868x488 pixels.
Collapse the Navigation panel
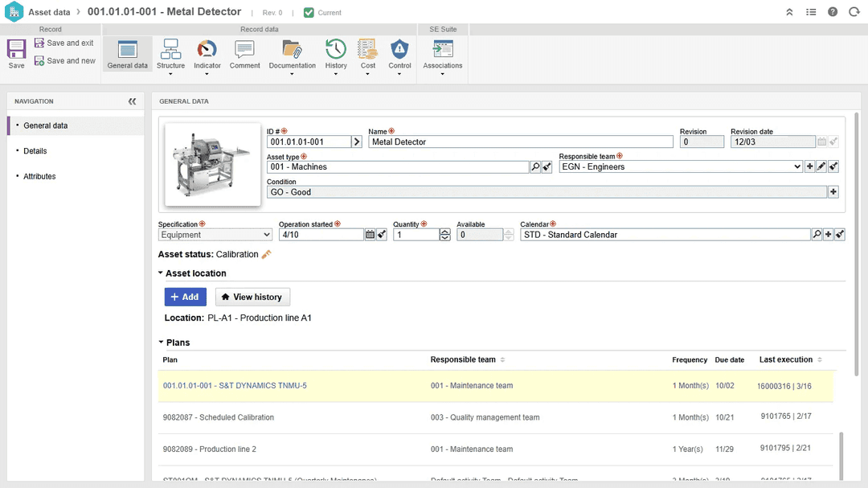coord(132,101)
